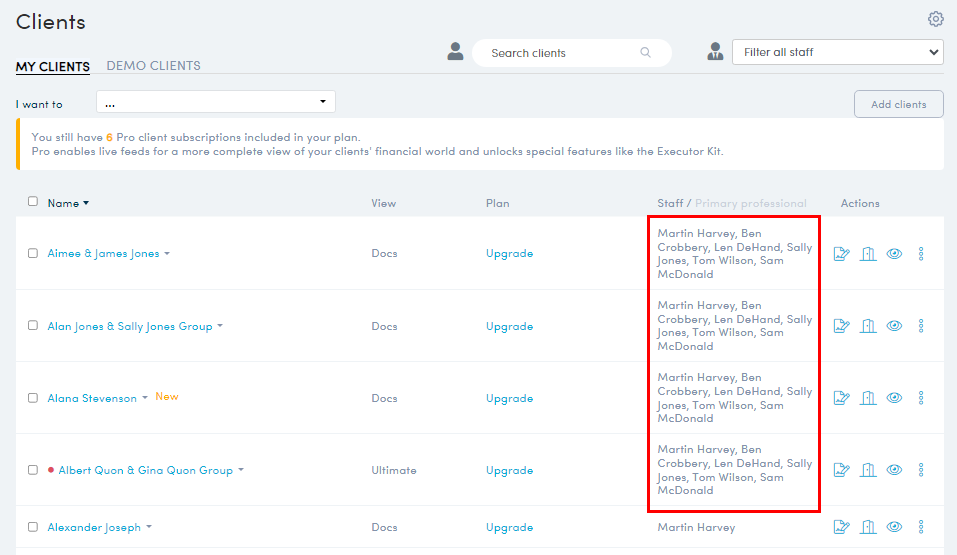Click the eye view icon for Alana Stevenson

[894, 397]
